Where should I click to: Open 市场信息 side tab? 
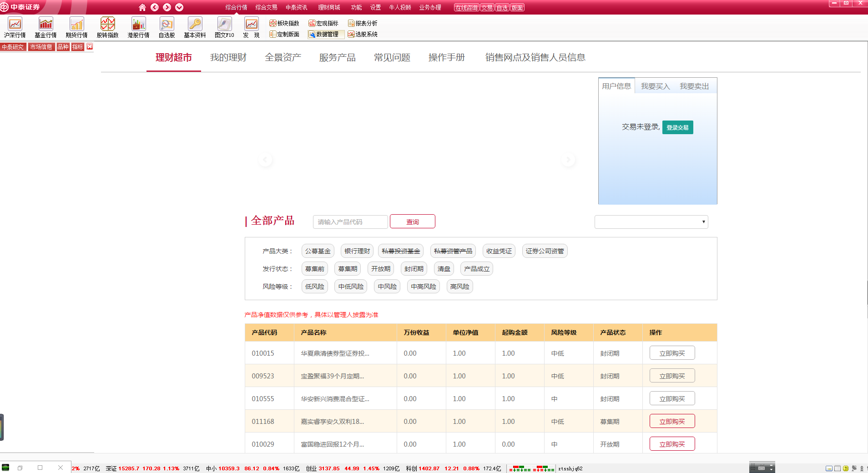(x=41, y=47)
